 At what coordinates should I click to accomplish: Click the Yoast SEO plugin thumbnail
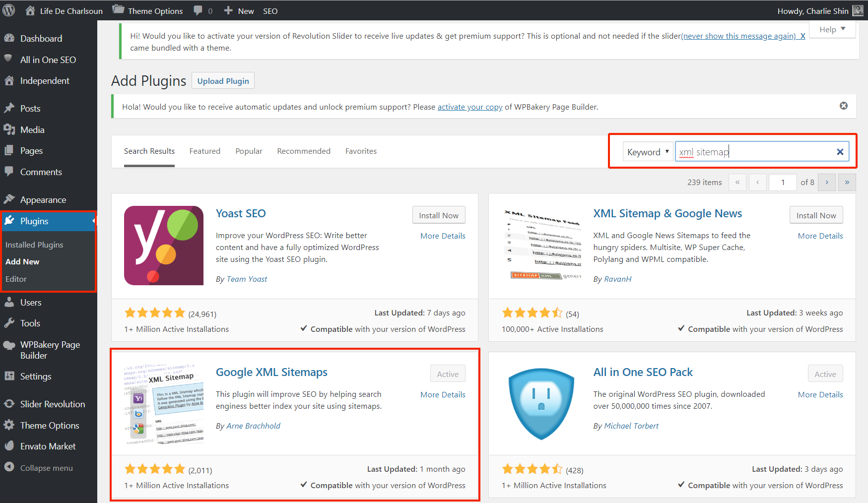click(x=164, y=246)
